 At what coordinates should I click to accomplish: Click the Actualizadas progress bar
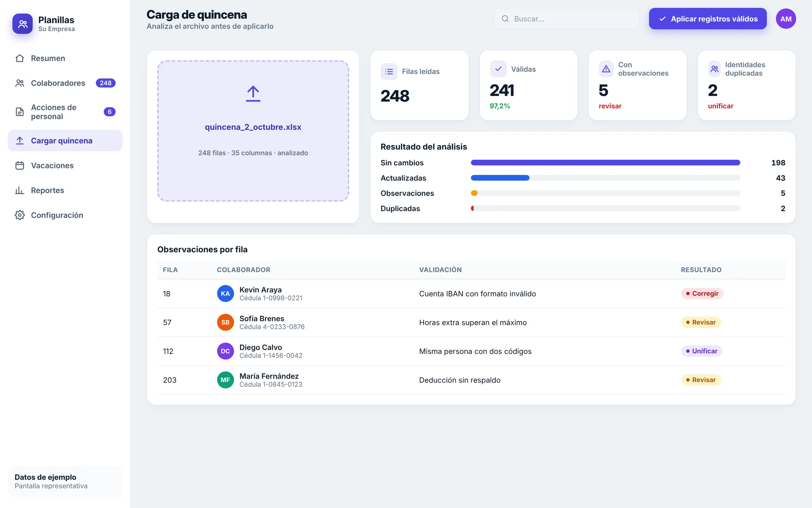pos(605,178)
